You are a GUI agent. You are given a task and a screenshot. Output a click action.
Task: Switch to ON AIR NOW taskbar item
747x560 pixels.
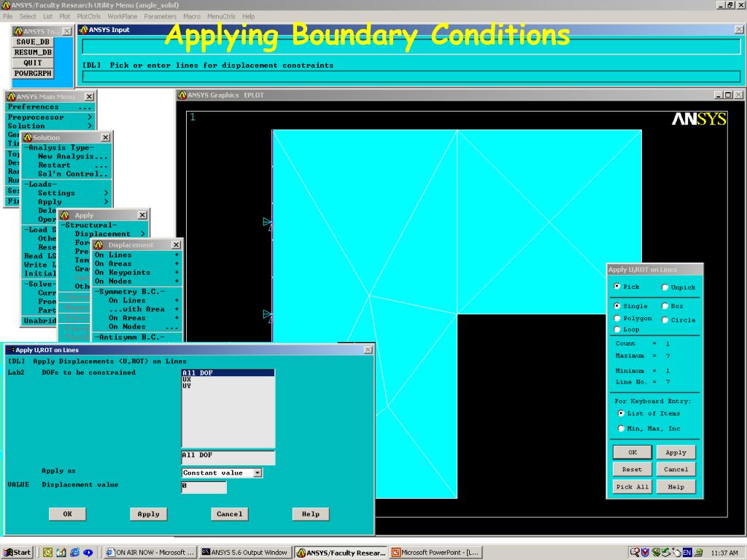click(x=150, y=553)
